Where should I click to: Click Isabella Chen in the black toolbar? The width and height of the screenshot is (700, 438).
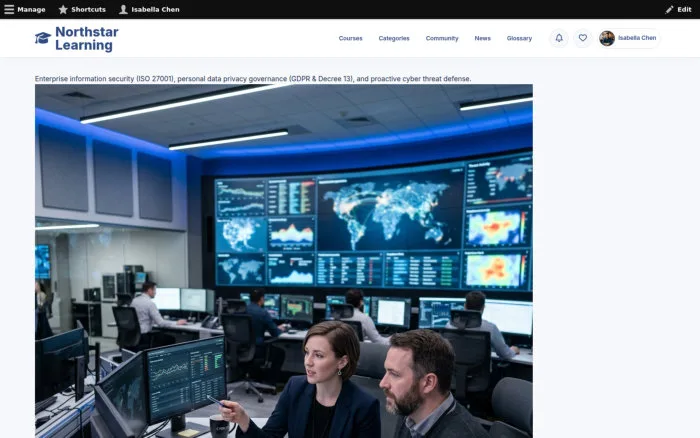155,9
